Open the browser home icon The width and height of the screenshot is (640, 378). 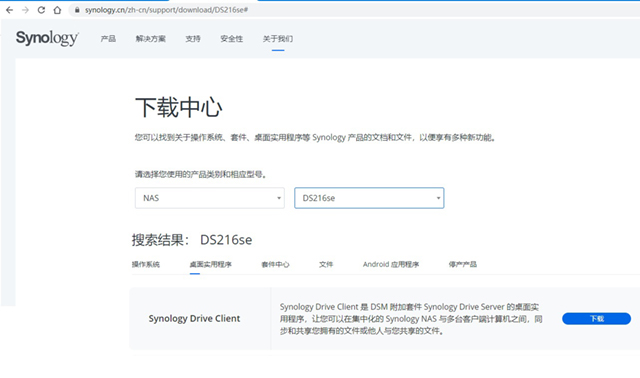tap(57, 10)
